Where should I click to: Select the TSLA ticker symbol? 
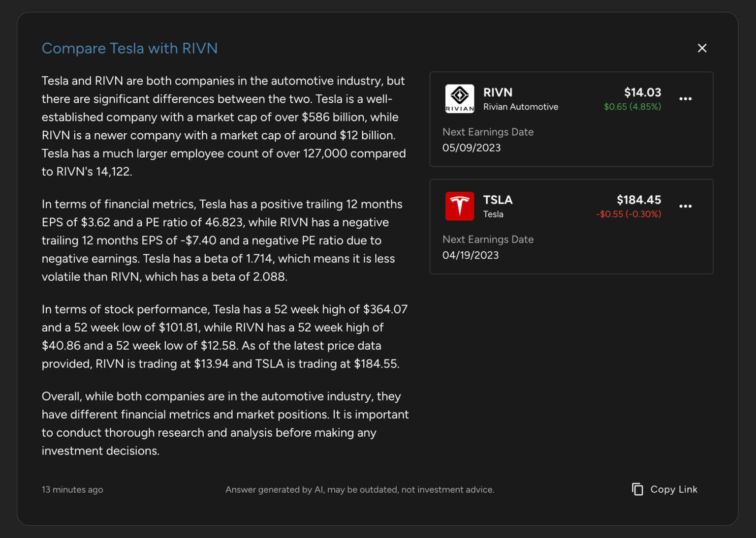click(x=498, y=200)
